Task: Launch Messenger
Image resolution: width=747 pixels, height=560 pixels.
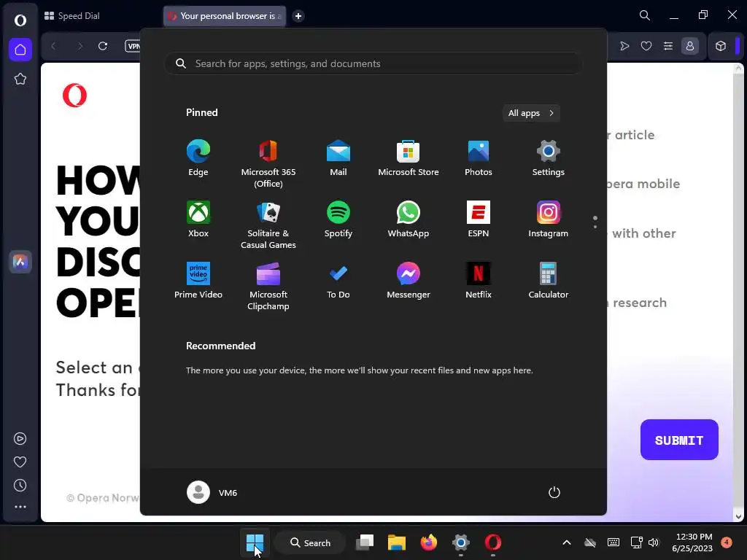Action: point(409,281)
